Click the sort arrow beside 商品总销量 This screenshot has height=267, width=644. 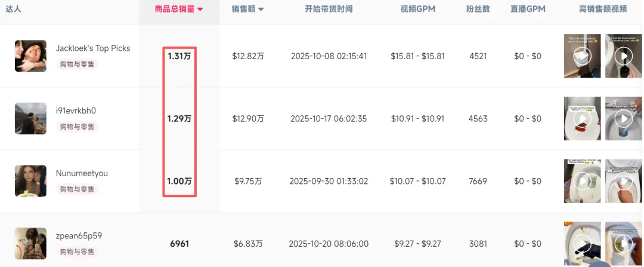click(x=200, y=10)
